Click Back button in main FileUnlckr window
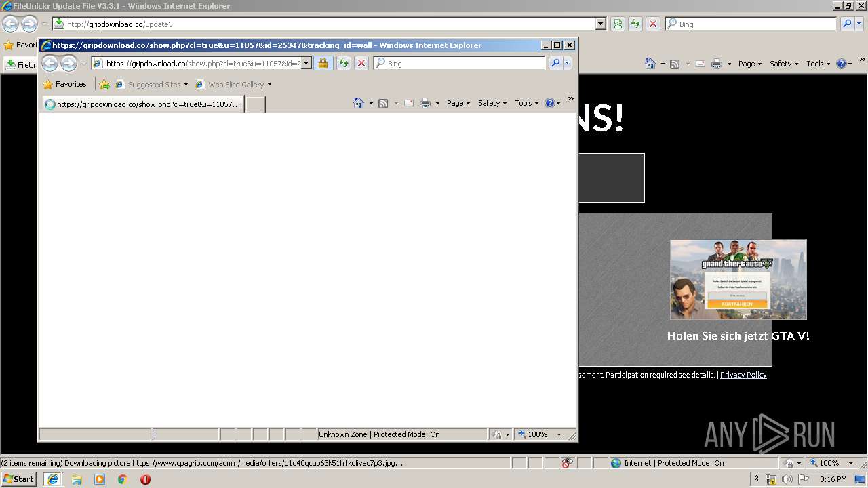 (10, 24)
